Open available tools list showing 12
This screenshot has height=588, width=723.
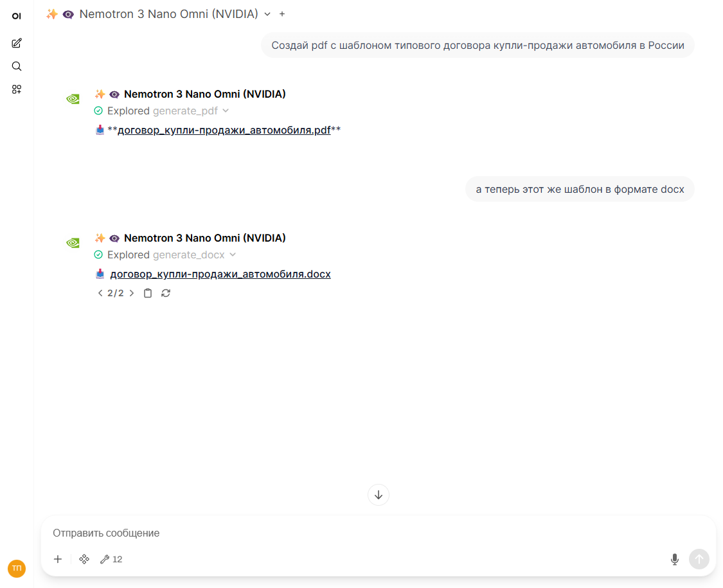click(111, 559)
